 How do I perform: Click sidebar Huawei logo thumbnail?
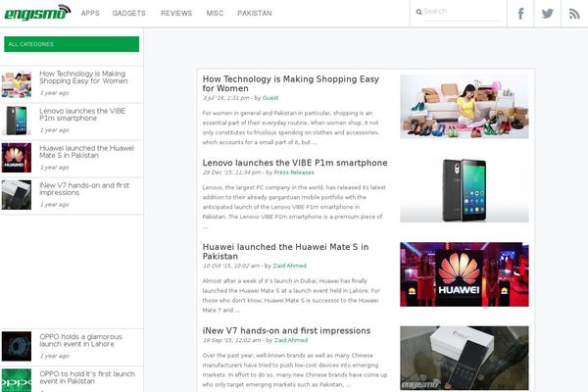coord(17,158)
